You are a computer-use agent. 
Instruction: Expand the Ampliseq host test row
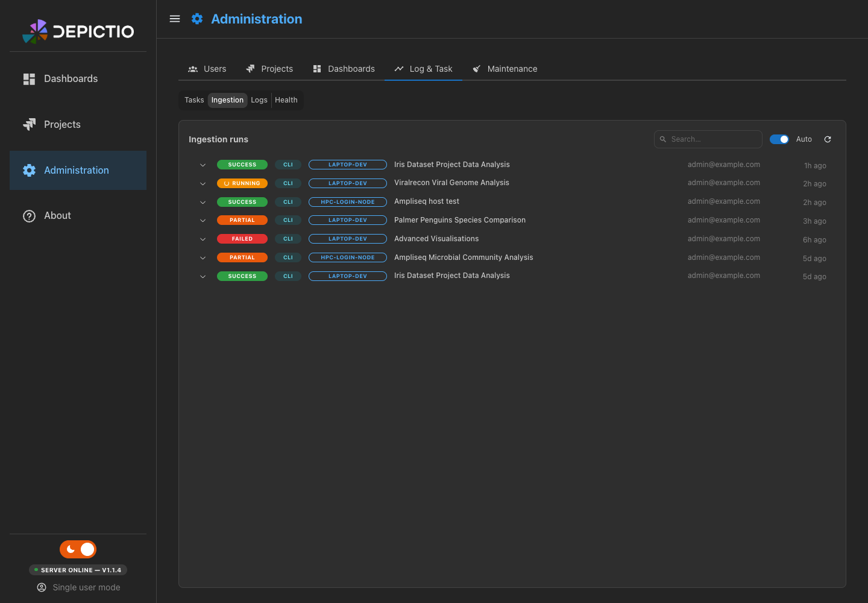point(203,203)
